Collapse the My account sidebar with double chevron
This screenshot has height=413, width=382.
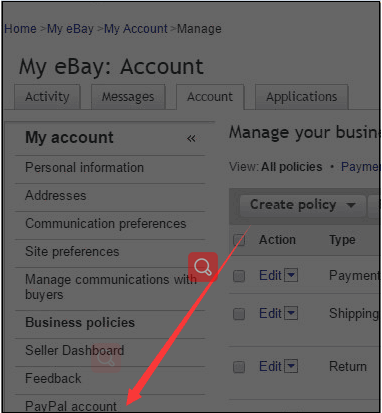[191, 138]
